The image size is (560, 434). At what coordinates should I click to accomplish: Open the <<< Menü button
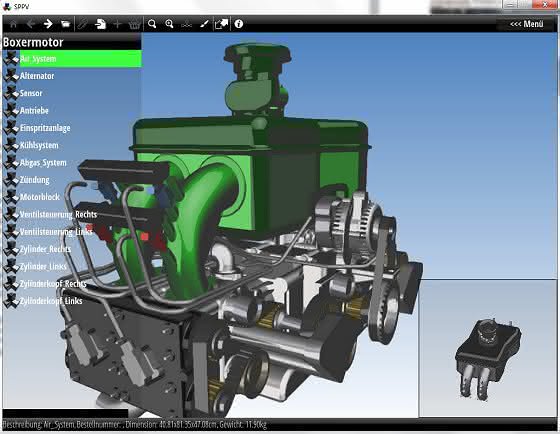(526, 24)
